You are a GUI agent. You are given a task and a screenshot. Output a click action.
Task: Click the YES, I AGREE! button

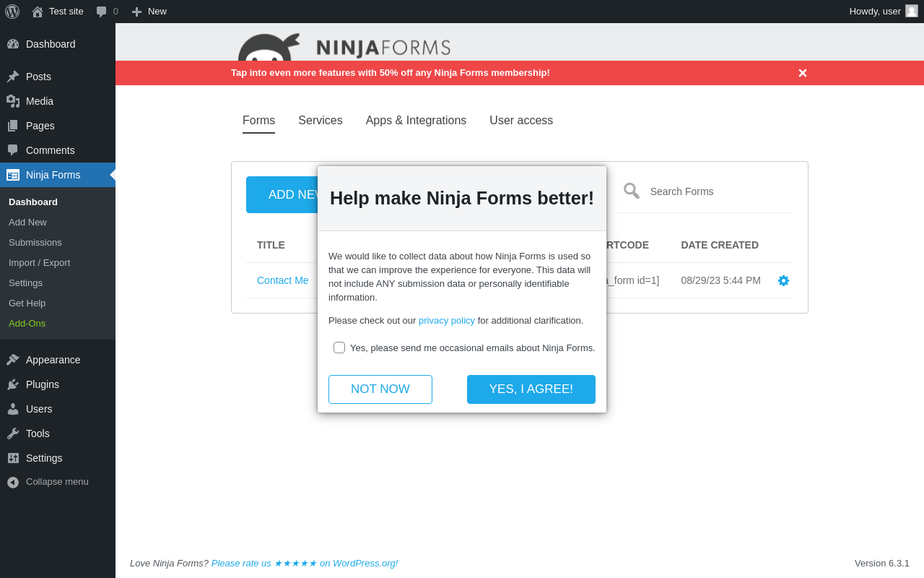tap(531, 389)
